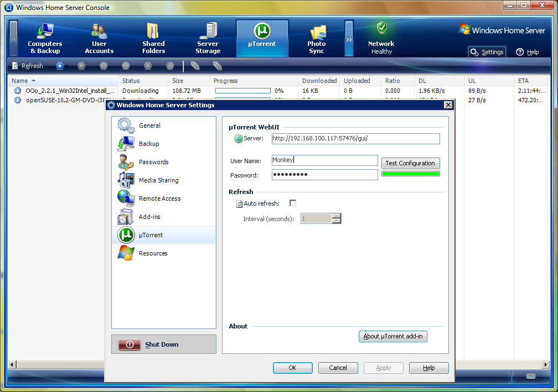Click the User Name field containing Monkey
The height and width of the screenshot is (392, 558).
tap(324, 160)
